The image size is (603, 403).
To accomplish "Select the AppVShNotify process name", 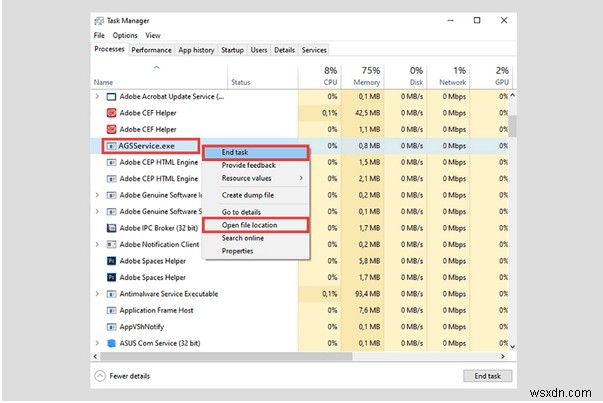I will pyautogui.click(x=142, y=327).
